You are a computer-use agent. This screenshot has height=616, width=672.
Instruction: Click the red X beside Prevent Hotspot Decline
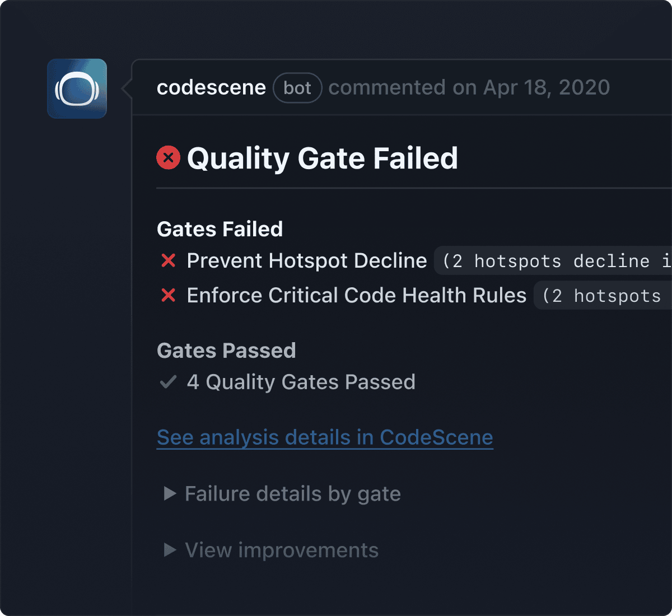coord(169,260)
